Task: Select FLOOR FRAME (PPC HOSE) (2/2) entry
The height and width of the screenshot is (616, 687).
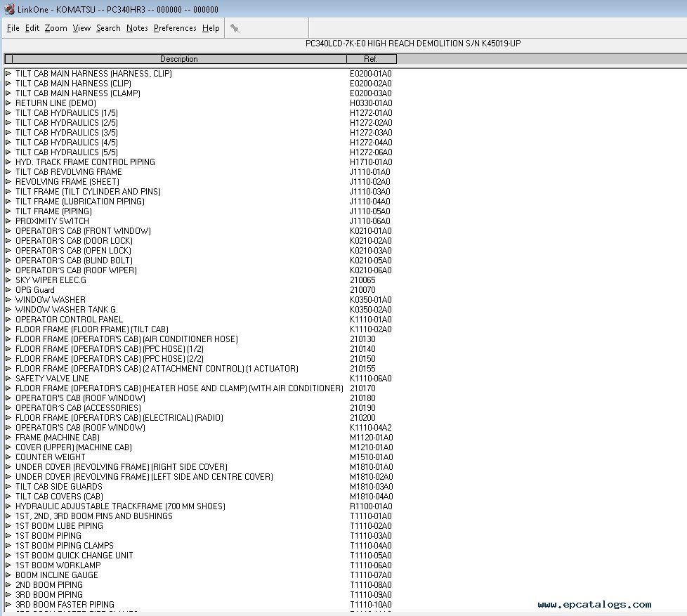Action: click(x=110, y=359)
